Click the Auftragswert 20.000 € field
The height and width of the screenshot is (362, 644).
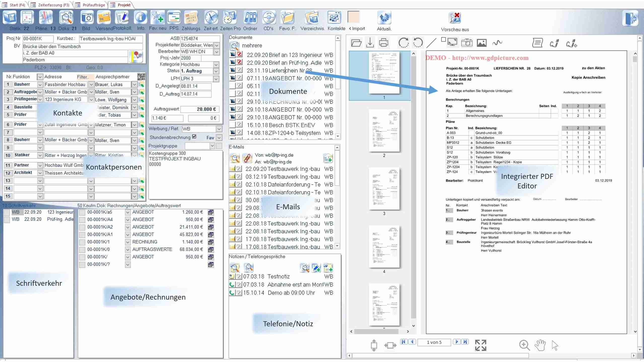(x=200, y=109)
